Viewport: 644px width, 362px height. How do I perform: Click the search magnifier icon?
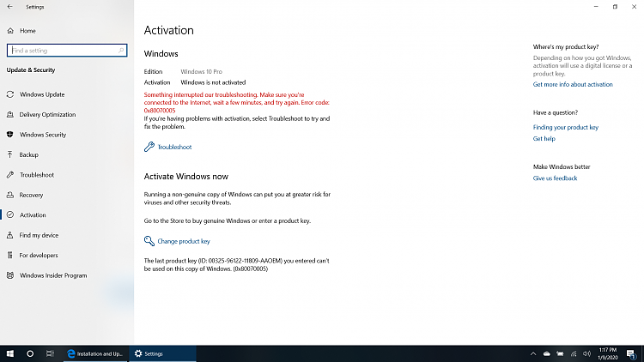point(121,51)
